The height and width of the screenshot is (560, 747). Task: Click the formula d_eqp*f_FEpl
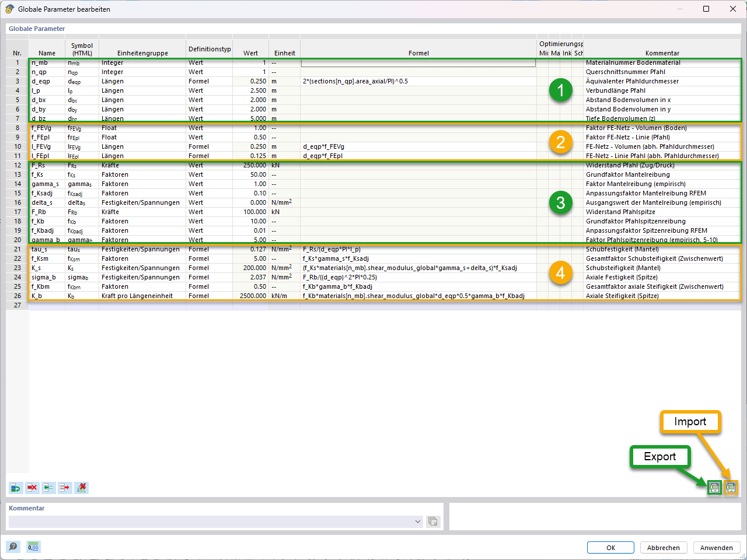[x=322, y=156]
